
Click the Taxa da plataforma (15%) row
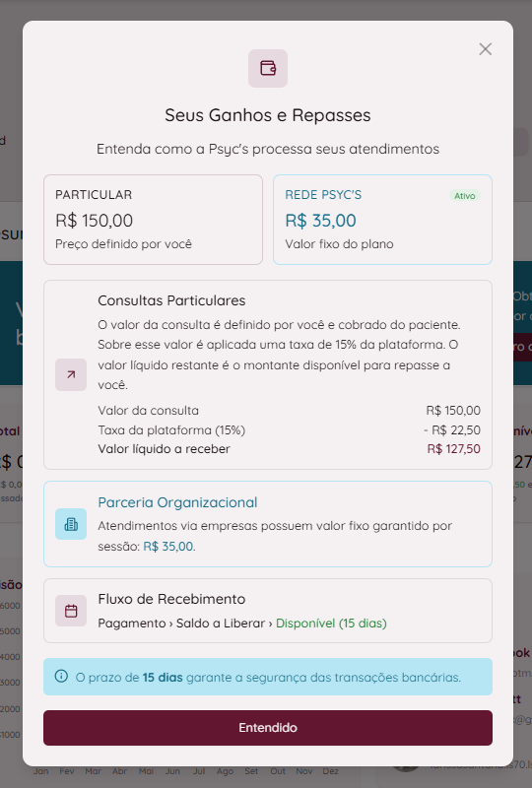(x=289, y=430)
